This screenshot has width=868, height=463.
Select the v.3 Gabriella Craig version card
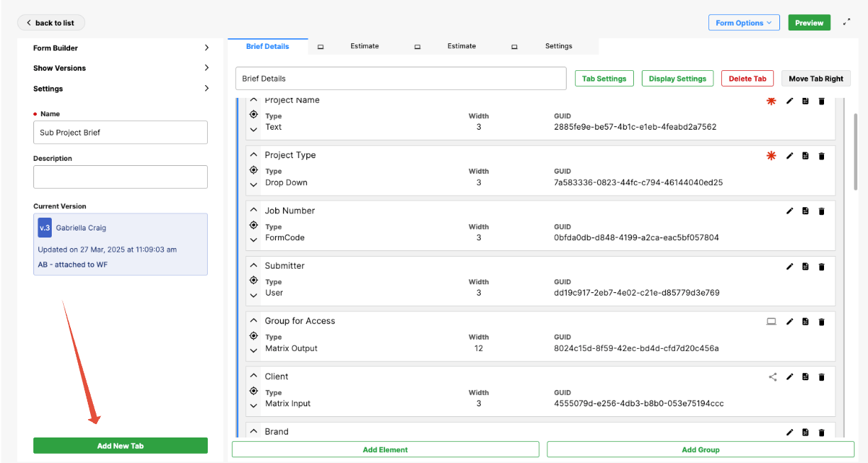pyautogui.click(x=121, y=245)
